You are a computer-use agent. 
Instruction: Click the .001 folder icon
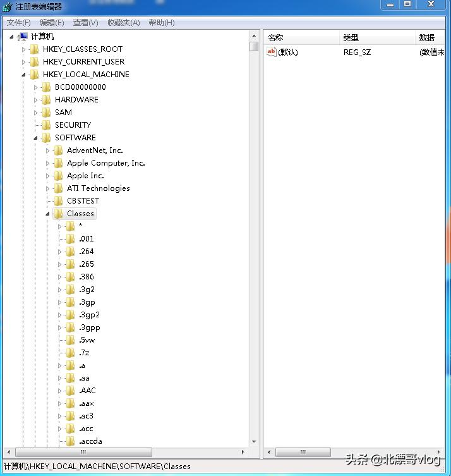tap(70, 239)
